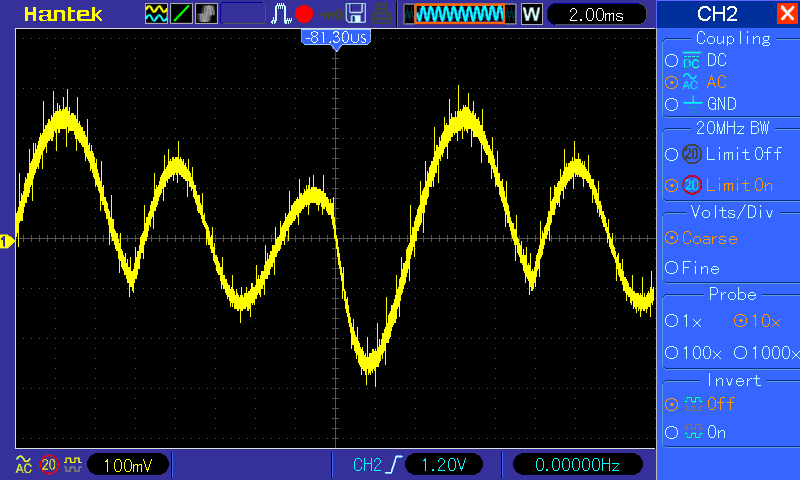Close the CH2 menu panel
The width and height of the screenshot is (800, 480).
pyautogui.click(x=787, y=13)
